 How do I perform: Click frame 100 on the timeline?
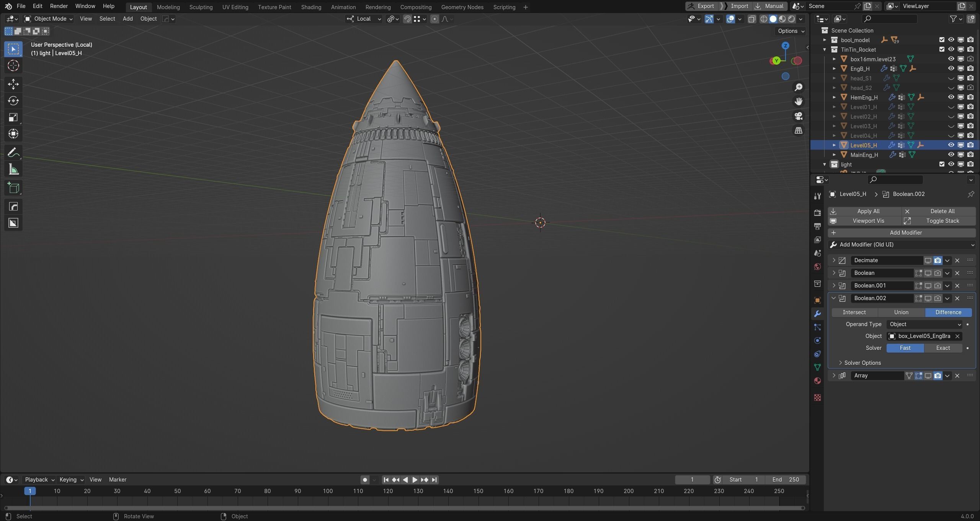pos(328,491)
